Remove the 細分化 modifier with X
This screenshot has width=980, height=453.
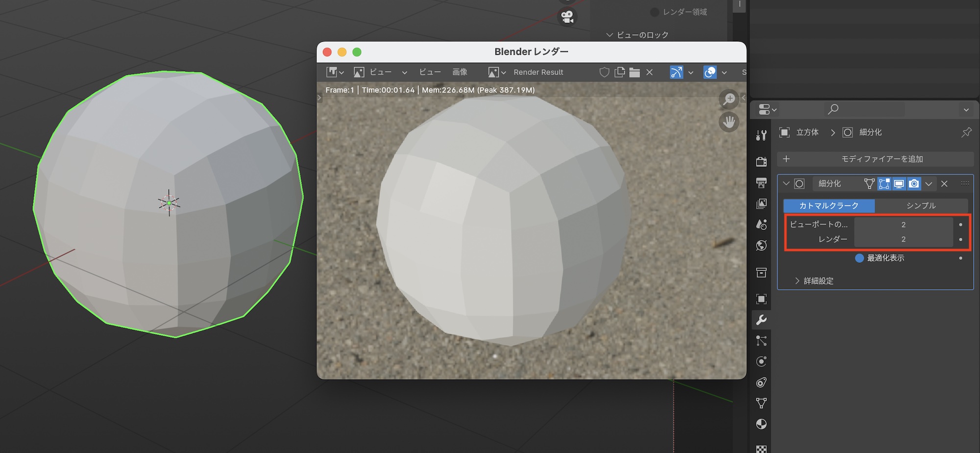(944, 184)
